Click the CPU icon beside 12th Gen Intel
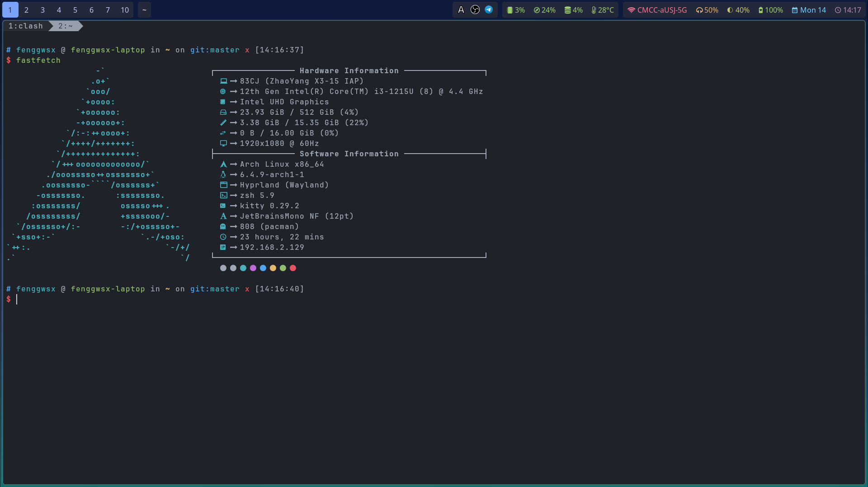The height and width of the screenshot is (487, 868). point(223,92)
